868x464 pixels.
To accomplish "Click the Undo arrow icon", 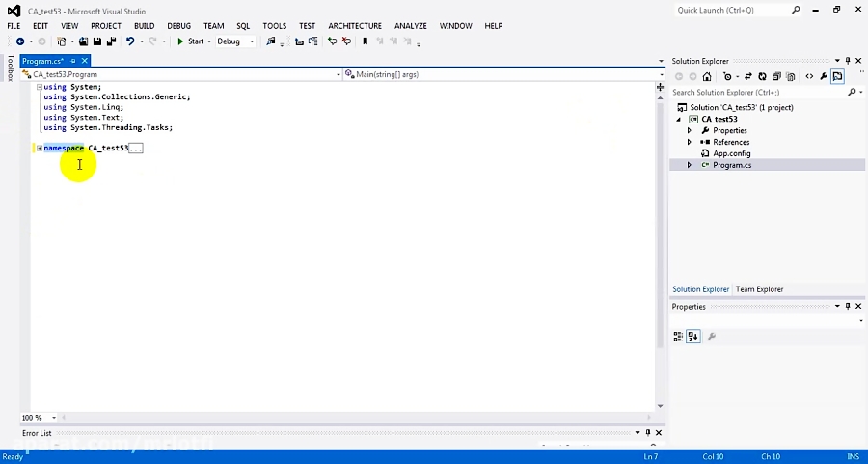I will pyautogui.click(x=130, y=41).
